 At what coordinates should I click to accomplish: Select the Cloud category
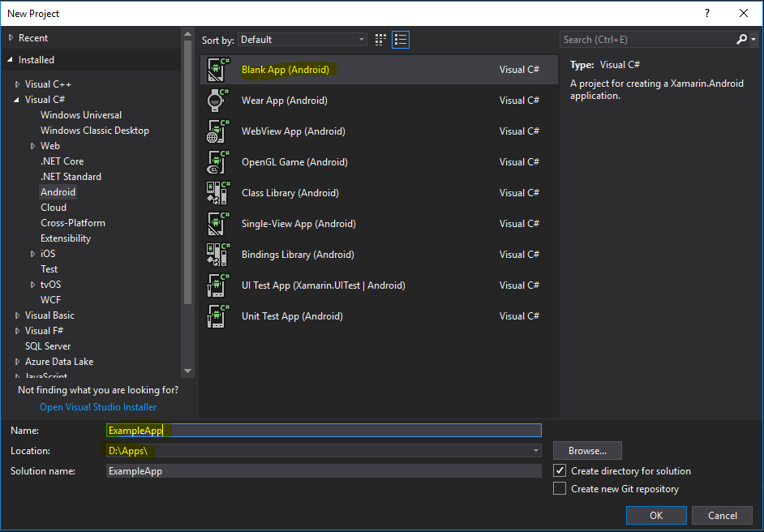[x=53, y=208]
